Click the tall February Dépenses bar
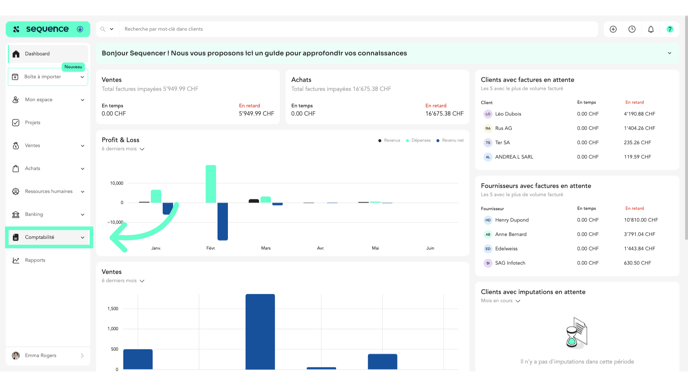The height and width of the screenshot is (387, 688). [211, 184]
